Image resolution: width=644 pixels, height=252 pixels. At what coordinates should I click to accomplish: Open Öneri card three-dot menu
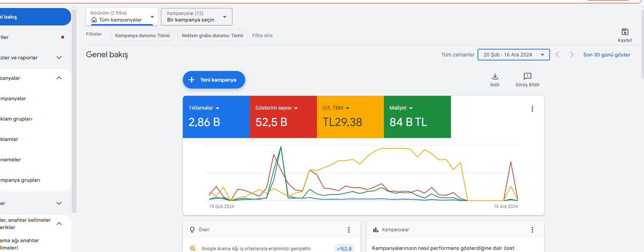pyautogui.click(x=349, y=230)
